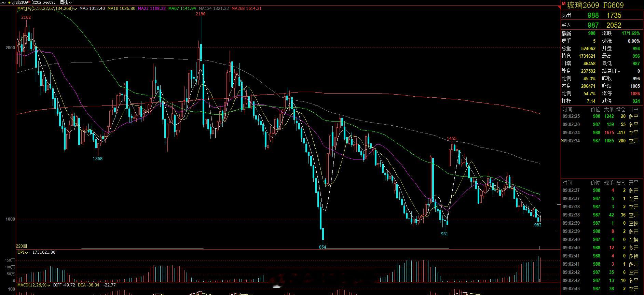Select the MA10 1036.80 legend label
644x295 pixels.
click(x=121, y=8)
